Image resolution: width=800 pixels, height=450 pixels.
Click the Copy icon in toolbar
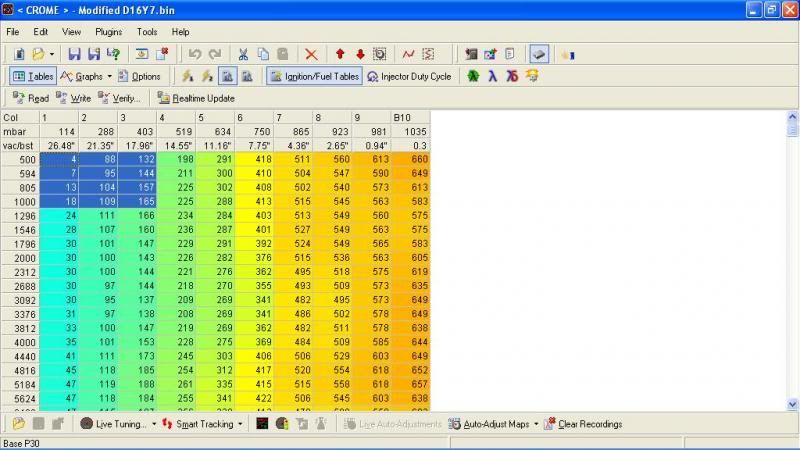(262, 54)
